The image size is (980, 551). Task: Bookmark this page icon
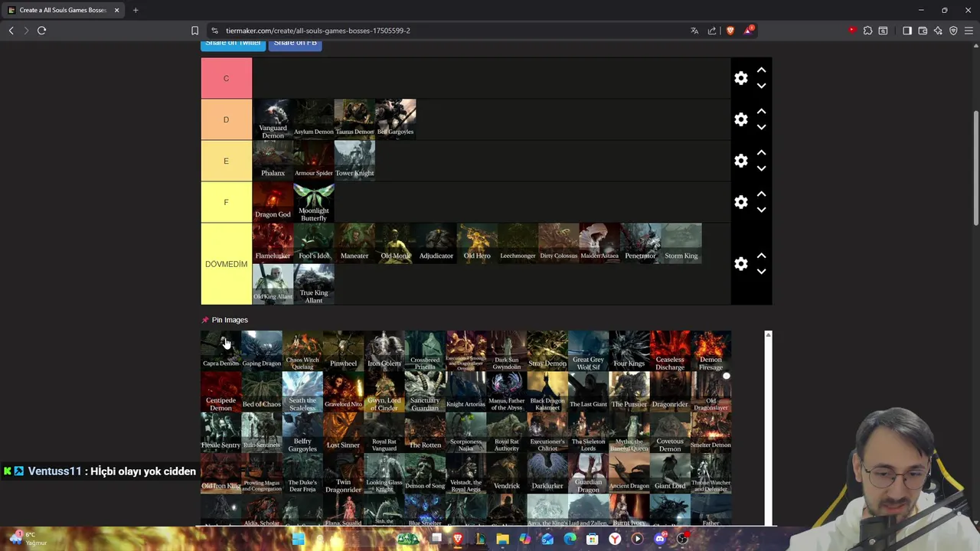tap(194, 31)
